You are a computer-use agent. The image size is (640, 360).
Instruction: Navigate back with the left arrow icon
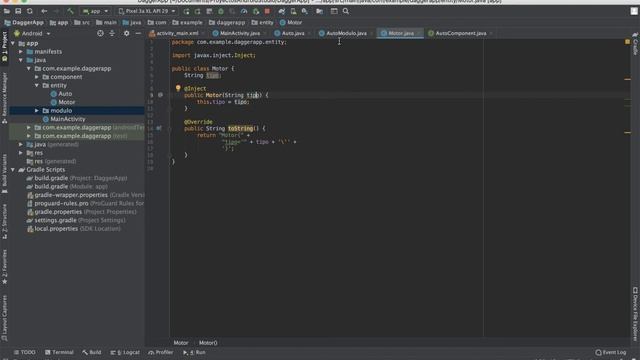tap(44, 11)
